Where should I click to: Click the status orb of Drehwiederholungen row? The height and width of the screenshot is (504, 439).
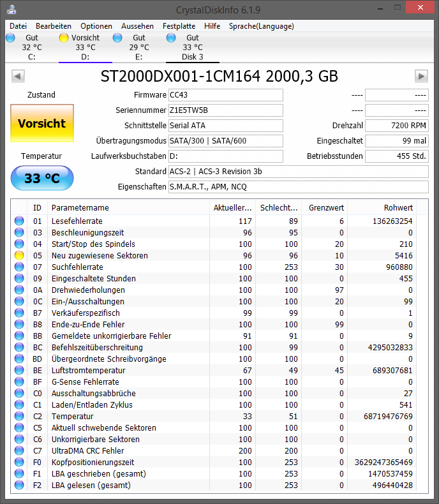coord(19,290)
